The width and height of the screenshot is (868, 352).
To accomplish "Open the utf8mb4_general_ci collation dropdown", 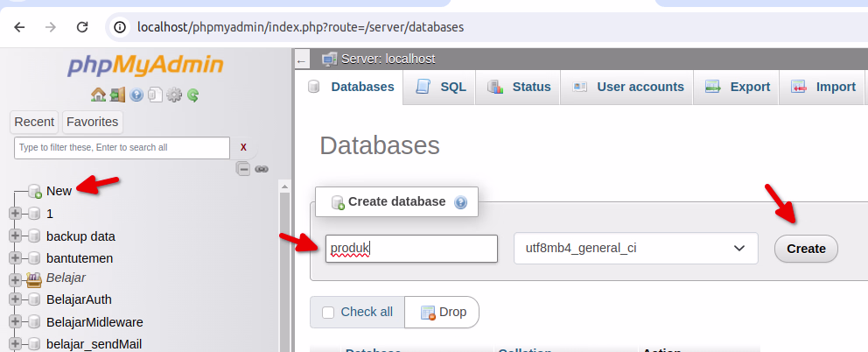I will (636, 249).
